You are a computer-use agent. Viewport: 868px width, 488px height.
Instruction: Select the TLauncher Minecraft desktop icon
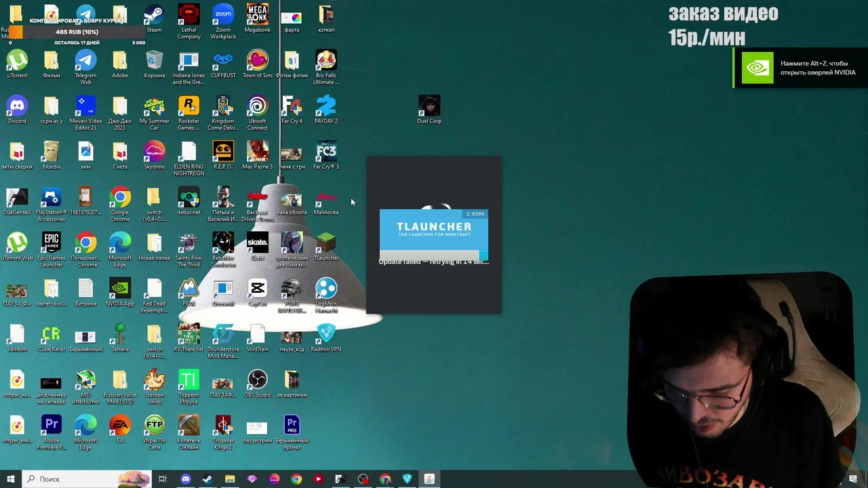326,247
